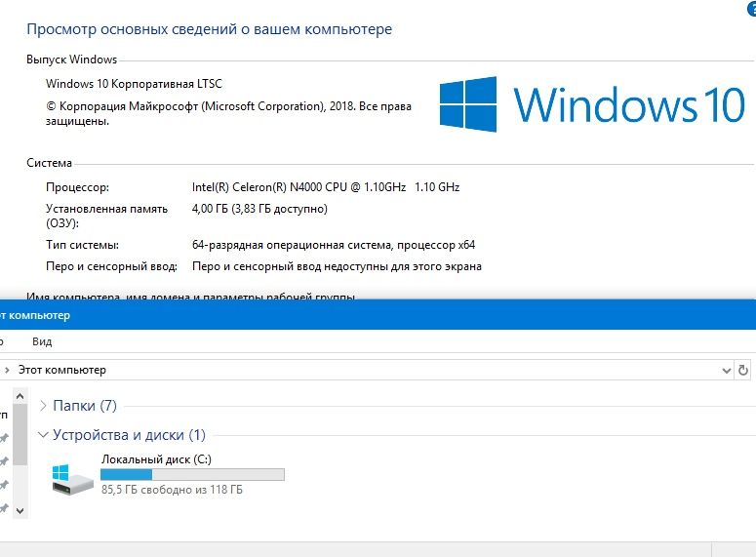
Task: Click the Процессор: label
Action: click(x=77, y=187)
